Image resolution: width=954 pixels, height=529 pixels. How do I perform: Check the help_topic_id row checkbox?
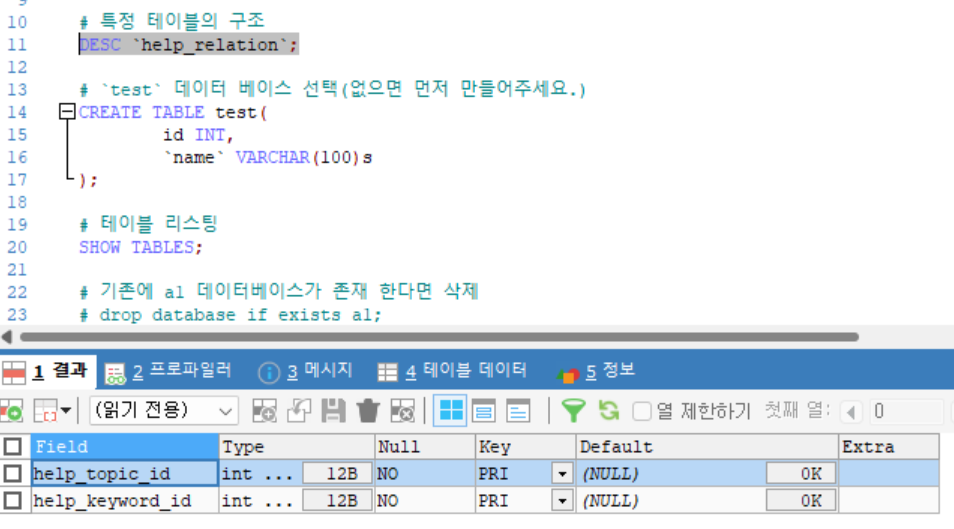[x=13, y=474]
